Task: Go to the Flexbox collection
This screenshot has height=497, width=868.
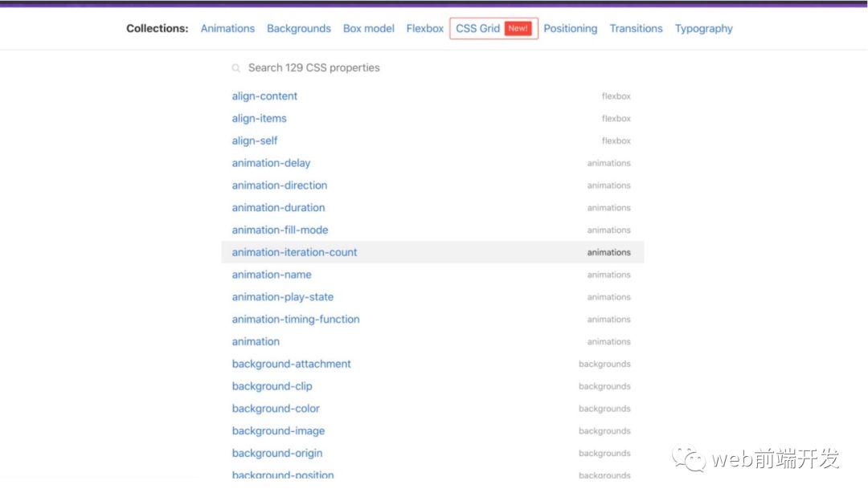Action: pyautogui.click(x=425, y=28)
